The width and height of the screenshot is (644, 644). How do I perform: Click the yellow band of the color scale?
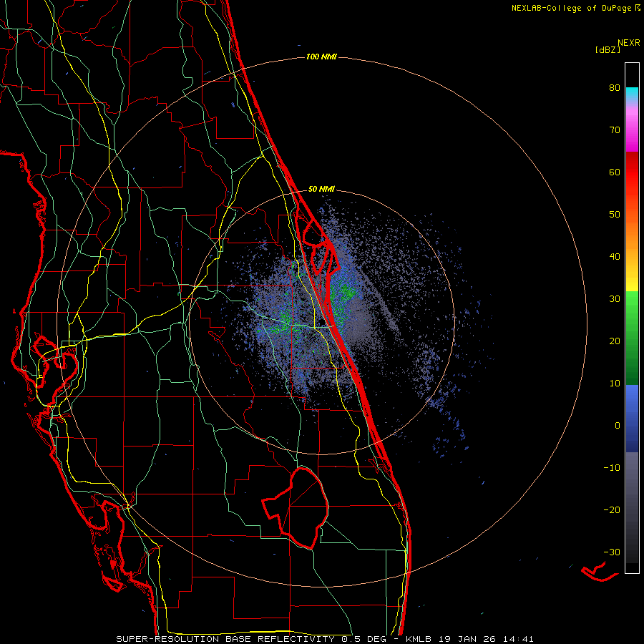pos(632,279)
